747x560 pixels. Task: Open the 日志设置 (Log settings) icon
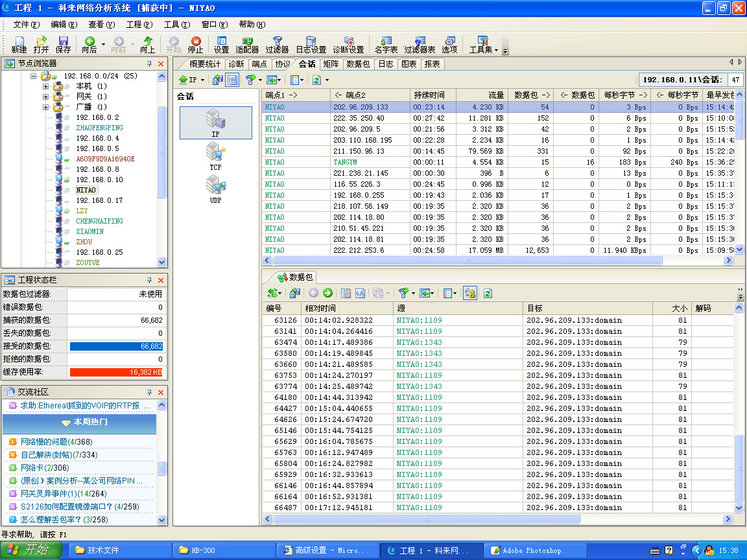click(x=311, y=44)
